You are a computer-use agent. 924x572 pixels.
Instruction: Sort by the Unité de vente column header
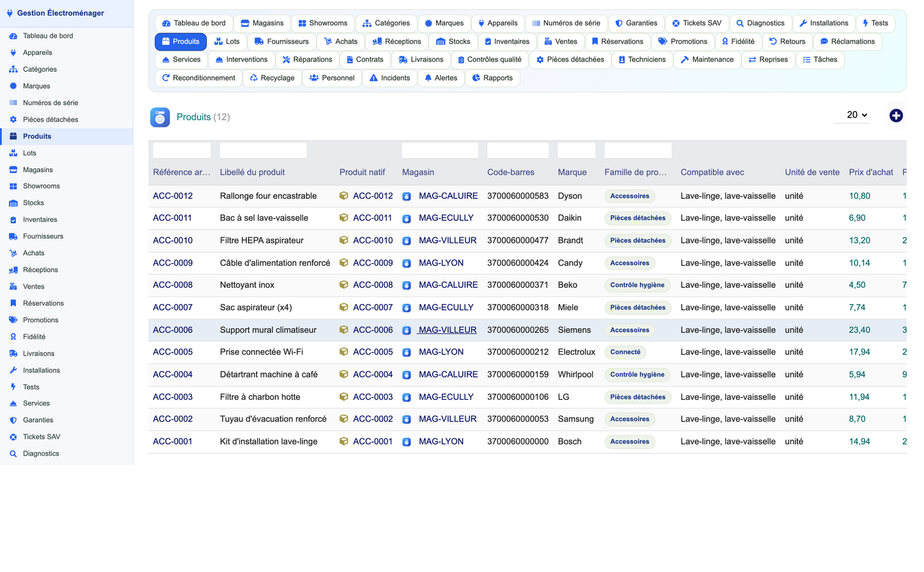point(812,172)
